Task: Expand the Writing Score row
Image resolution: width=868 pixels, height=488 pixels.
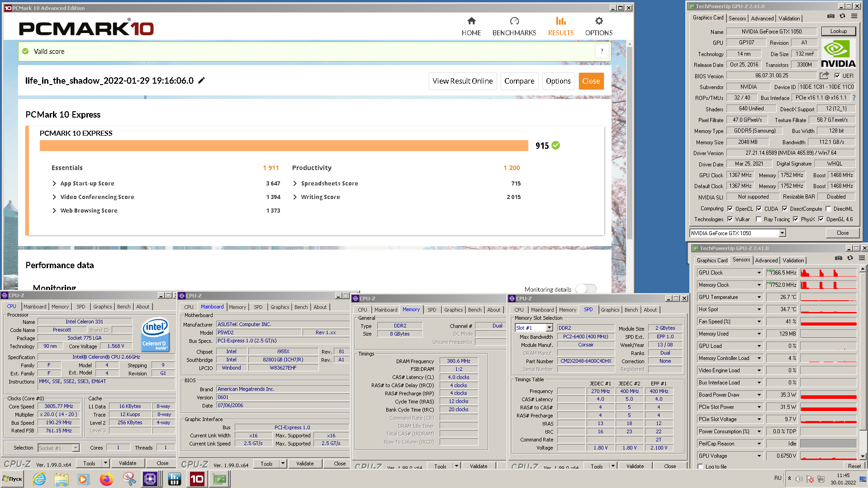Action: click(295, 197)
